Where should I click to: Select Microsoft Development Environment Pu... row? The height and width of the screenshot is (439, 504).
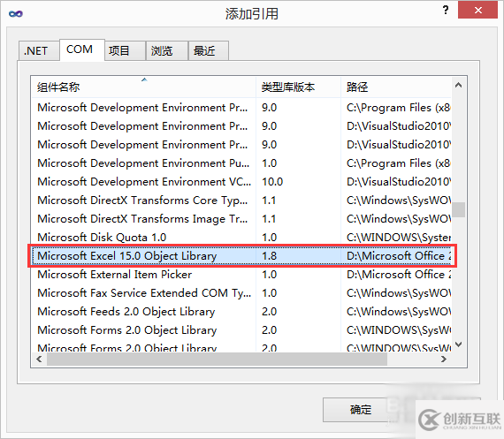point(241,163)
